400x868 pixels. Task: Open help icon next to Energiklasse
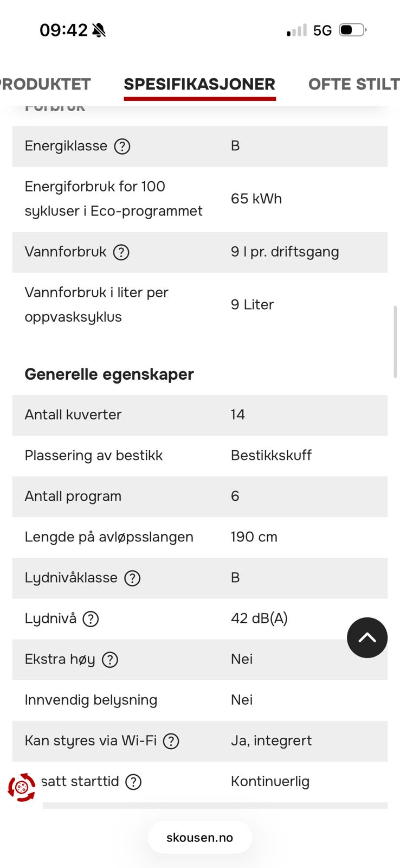click(x=122, y=146)
